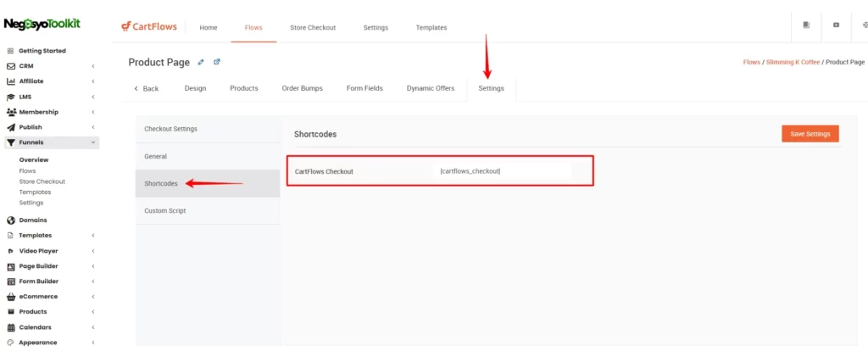868x351 pixels.
Task: Open Custom Script section
Action: [208, 211]
